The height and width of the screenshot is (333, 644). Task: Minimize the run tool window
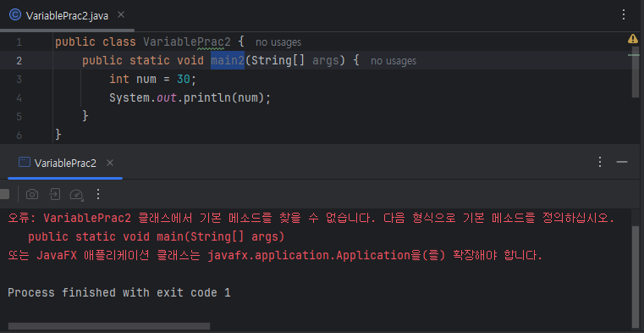622,162
